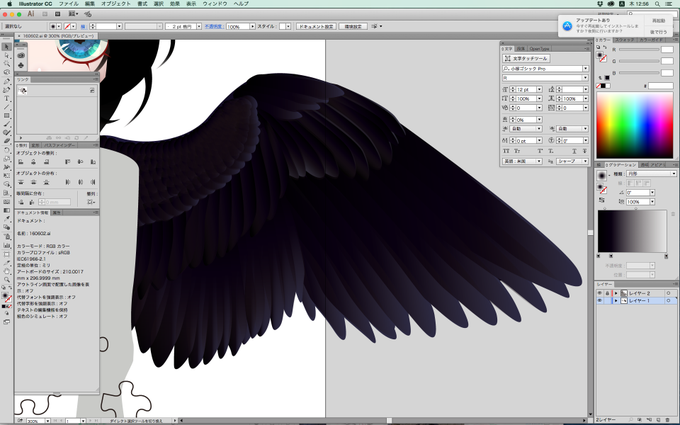Click target circle of レイヤー 2

668,293
